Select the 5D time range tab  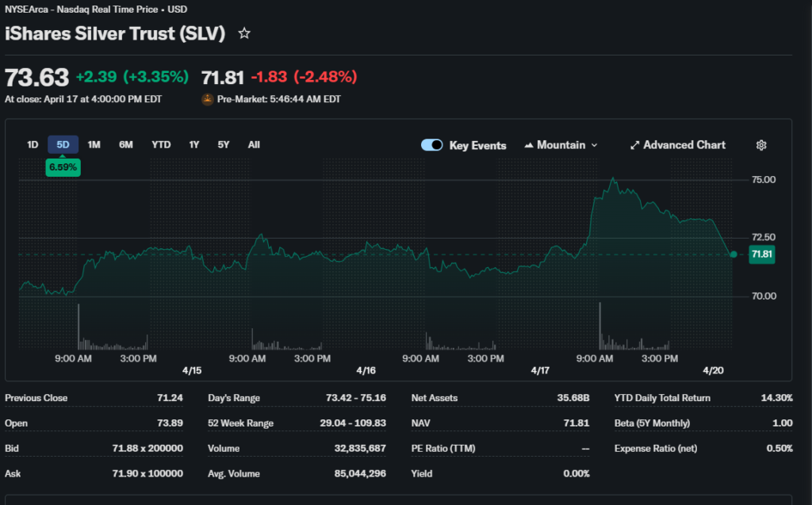[63, 144]
